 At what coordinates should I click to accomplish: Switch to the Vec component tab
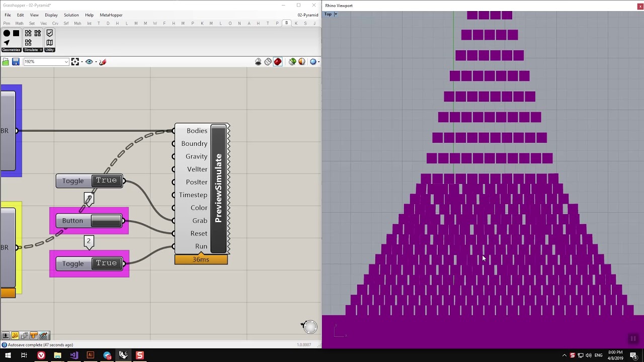(x=44, y=24)
